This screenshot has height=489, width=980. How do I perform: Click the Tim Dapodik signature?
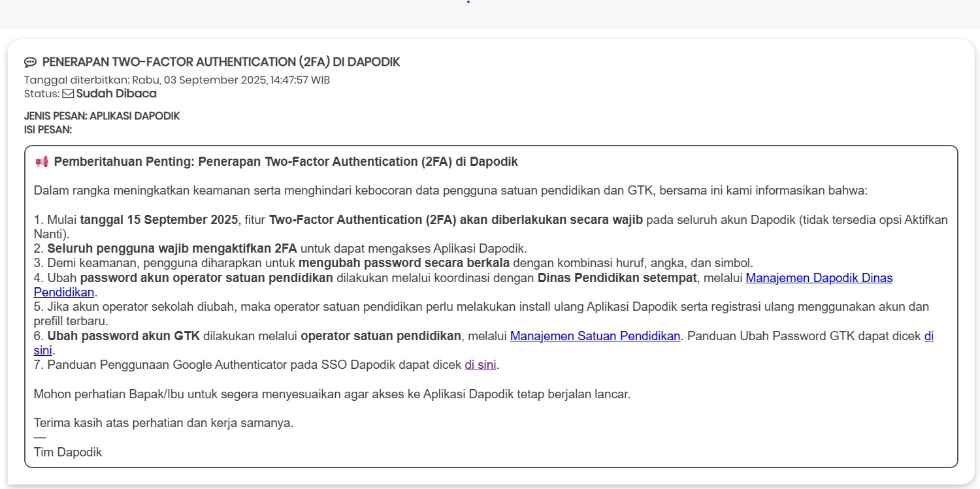click(68, 452)
